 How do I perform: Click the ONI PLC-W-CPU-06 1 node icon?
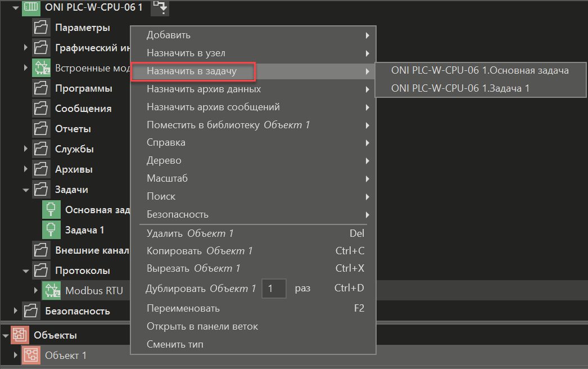tap(31, 7)
